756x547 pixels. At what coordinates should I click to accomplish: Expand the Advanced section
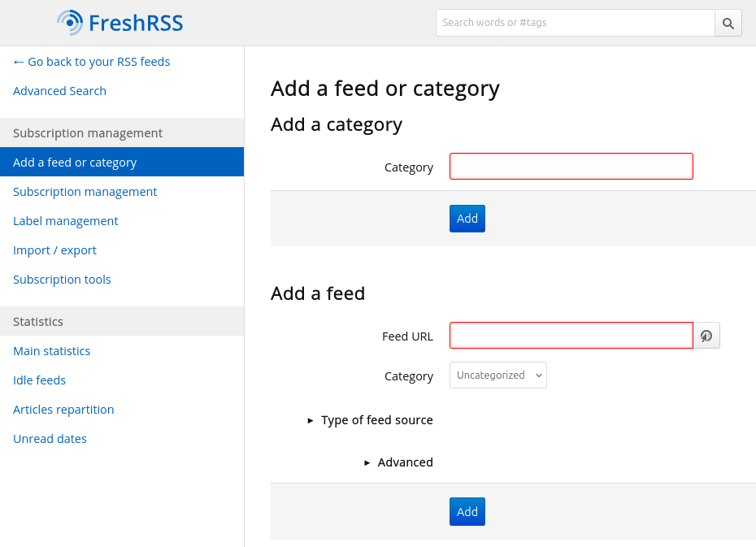coord(398,462)
